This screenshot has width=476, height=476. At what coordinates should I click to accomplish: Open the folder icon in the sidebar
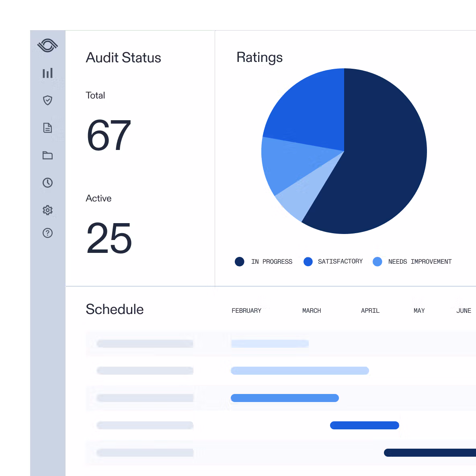click(48, 156)
